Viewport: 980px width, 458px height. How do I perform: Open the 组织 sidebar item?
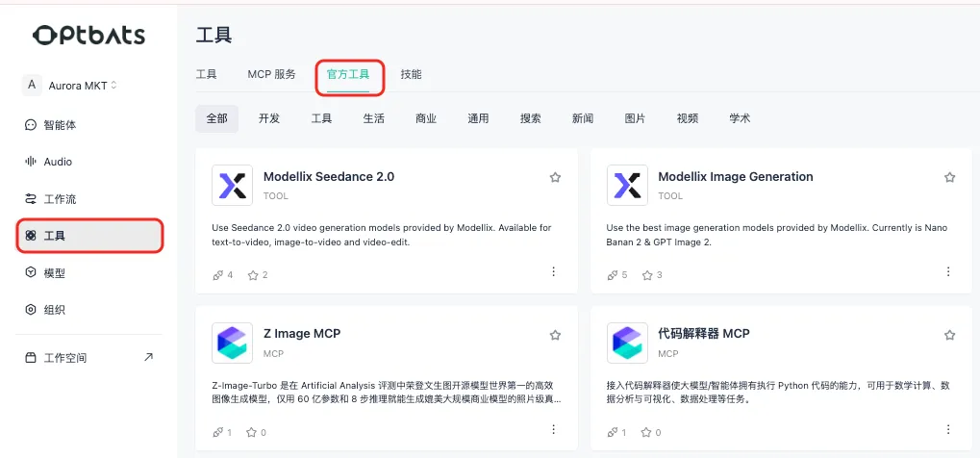(x=88, y=310)
